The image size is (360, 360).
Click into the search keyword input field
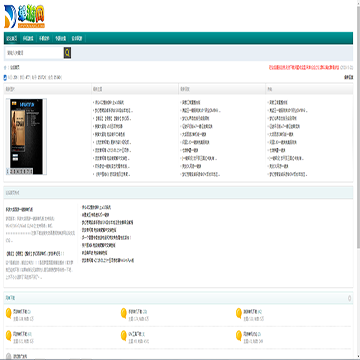point(34,53)
